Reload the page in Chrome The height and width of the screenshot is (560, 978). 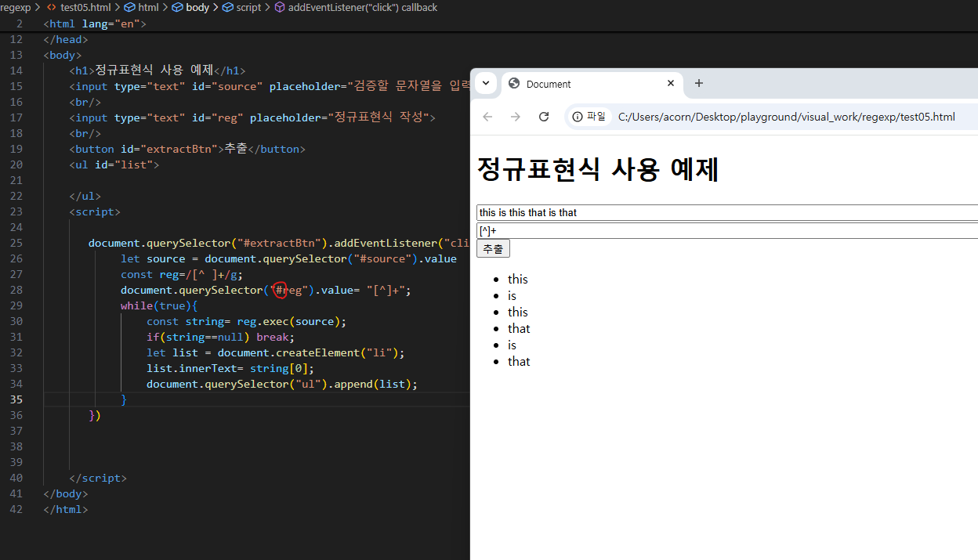pyautogui.click(x=544, y=117)
